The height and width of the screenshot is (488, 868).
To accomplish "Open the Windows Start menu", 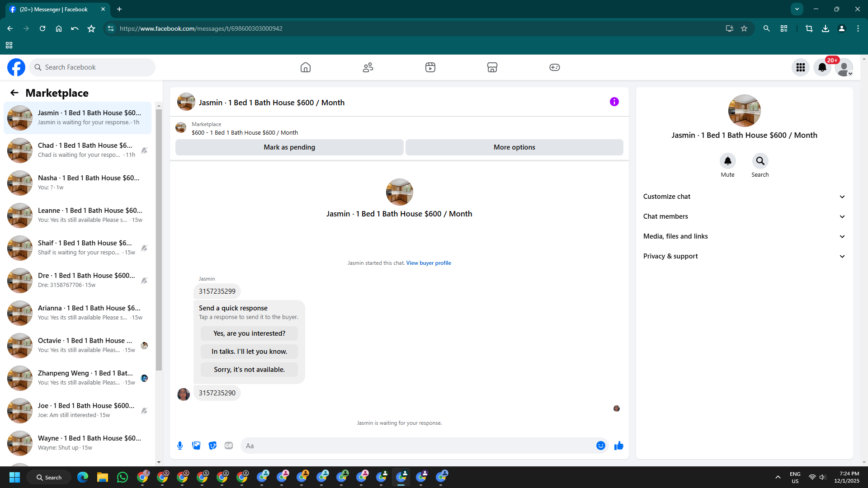I will [x=14, y=477].
